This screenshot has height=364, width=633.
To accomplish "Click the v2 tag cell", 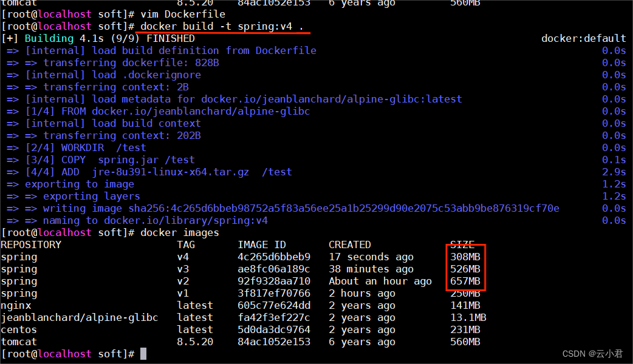I will click(183, 281).
